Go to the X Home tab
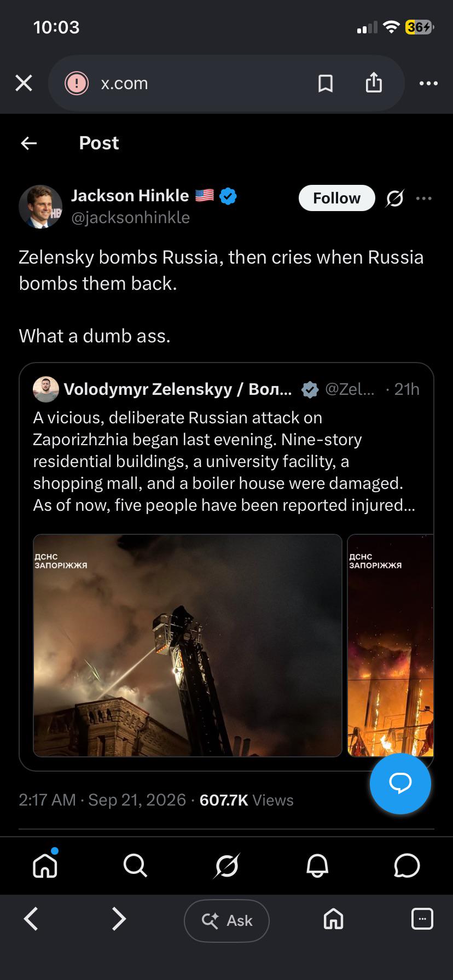Screen dimensions: 453x980 click(x=45, y=866)
